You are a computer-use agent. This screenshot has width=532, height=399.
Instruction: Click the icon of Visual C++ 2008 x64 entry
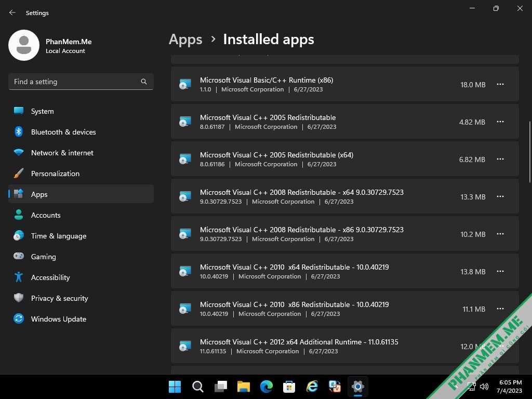pyautogui.click(x=185, y=196)
